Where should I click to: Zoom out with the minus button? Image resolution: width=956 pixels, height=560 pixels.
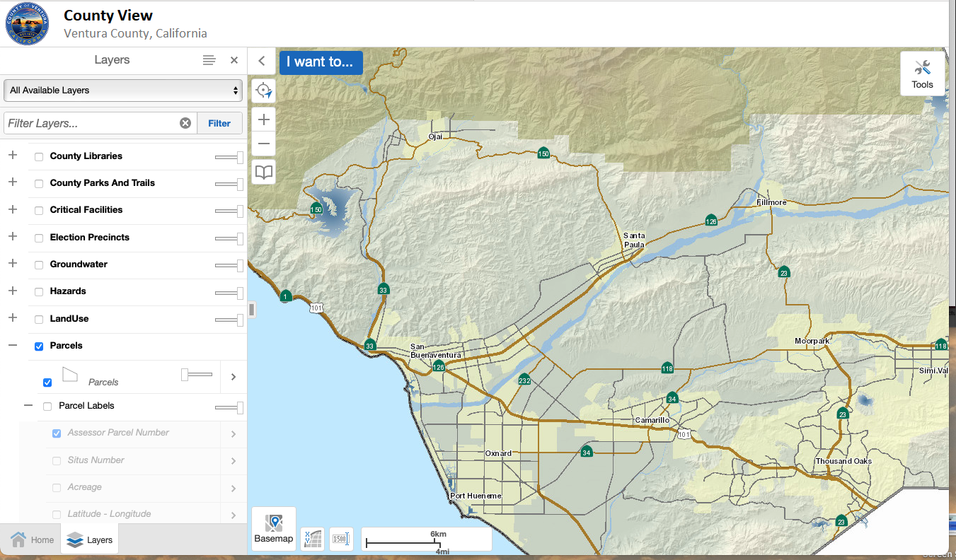tap(264, 144)
